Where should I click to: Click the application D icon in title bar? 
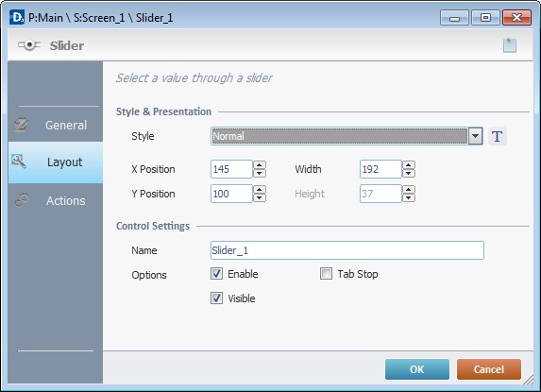pos(17,17)
